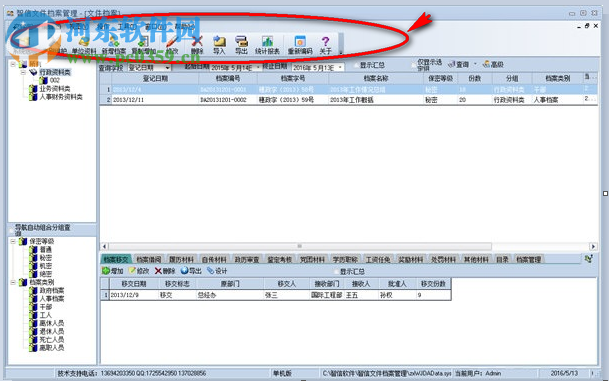Switch to the 档案借阅 tab
609x381 pixels.
[149, 259]
